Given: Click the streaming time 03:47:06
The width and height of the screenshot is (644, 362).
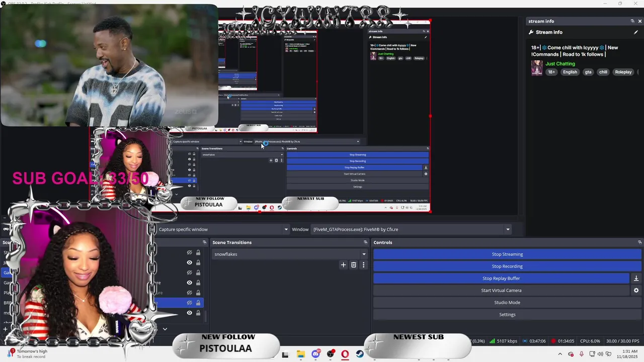Looking at the screenshot, I should tap(534, 341).
